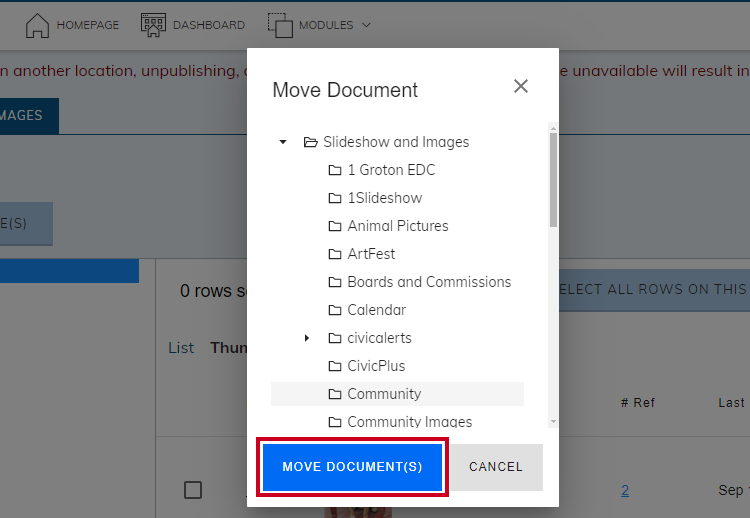Expand the civicalerts folder
Image resolution: width=750 pixels, height=518 pixels.
tap(307, 338)
